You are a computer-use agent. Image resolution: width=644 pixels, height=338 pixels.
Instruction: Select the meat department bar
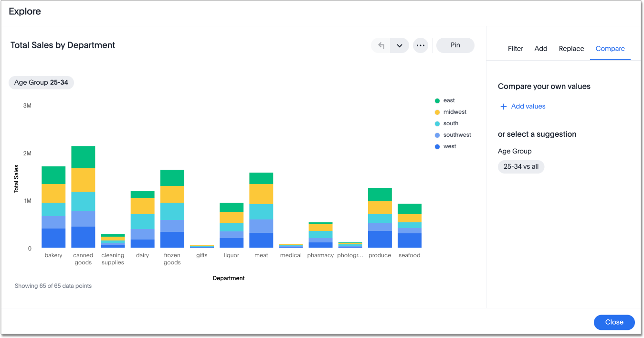[261, 210]
